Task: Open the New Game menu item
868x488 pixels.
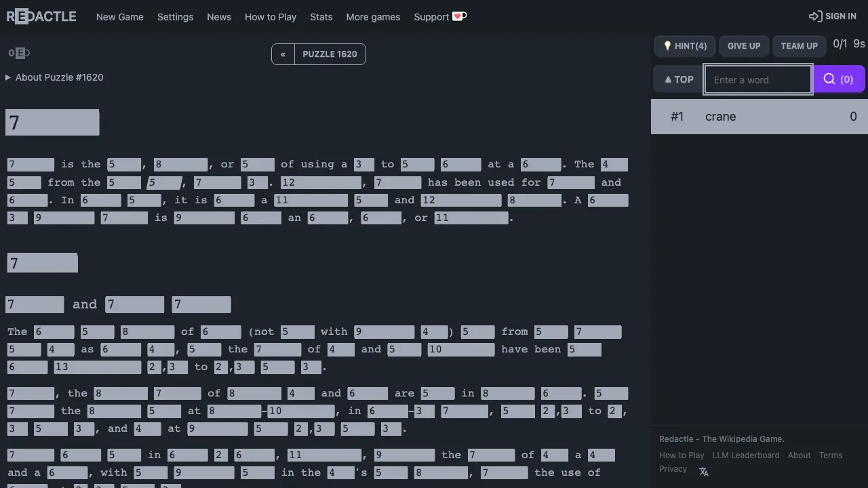Action: tap(120, 17)
